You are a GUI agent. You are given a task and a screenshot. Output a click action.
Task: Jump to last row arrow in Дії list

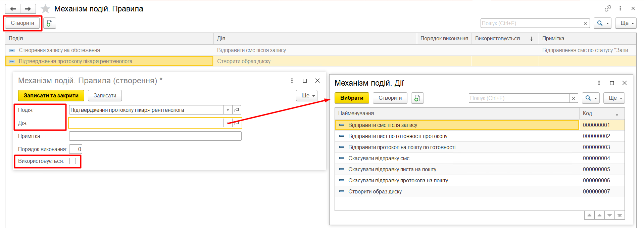[620, 215]
